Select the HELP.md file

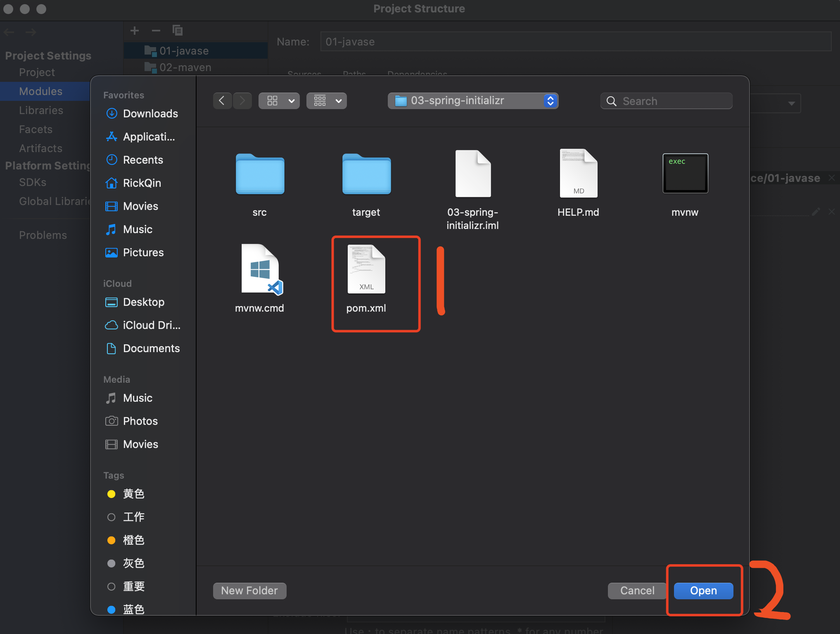click(x=579, y=174)
